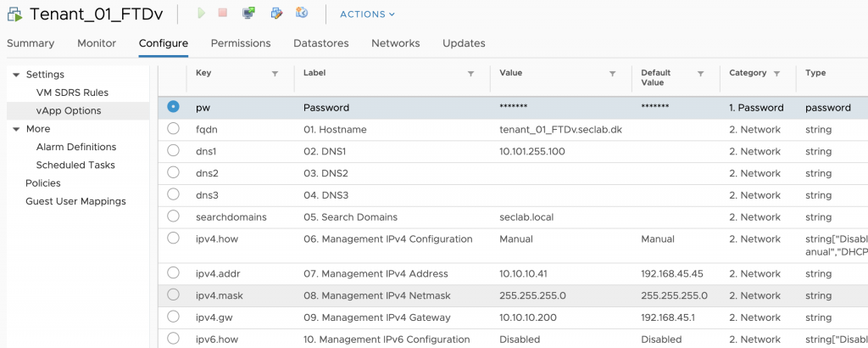Screen dimensions: 868x348
Task: Select the ipv4.addr row radio button
Action: point(174,273)
